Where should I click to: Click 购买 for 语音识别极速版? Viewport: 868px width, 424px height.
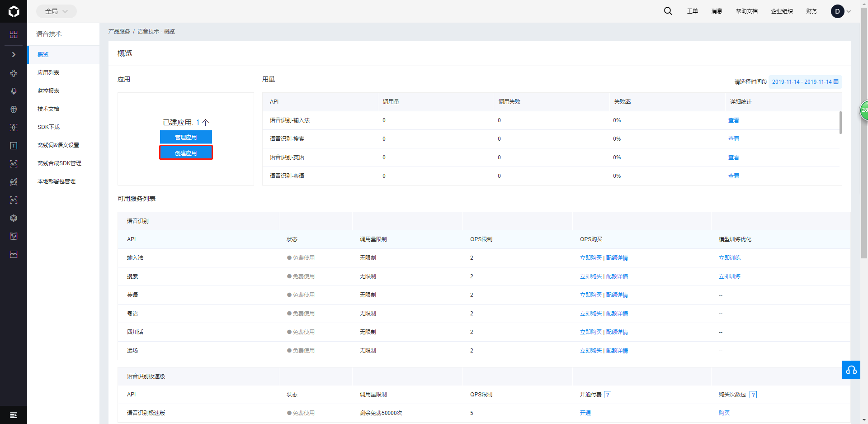pyautogui.click(x=724, y=413)
